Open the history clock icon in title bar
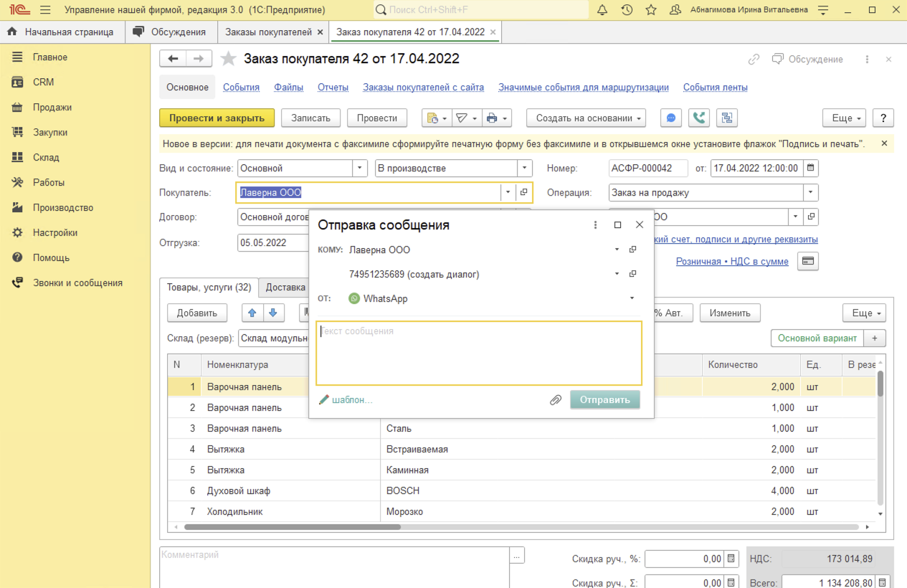This screenshot has height=588, width=907. tap(627, 10)
